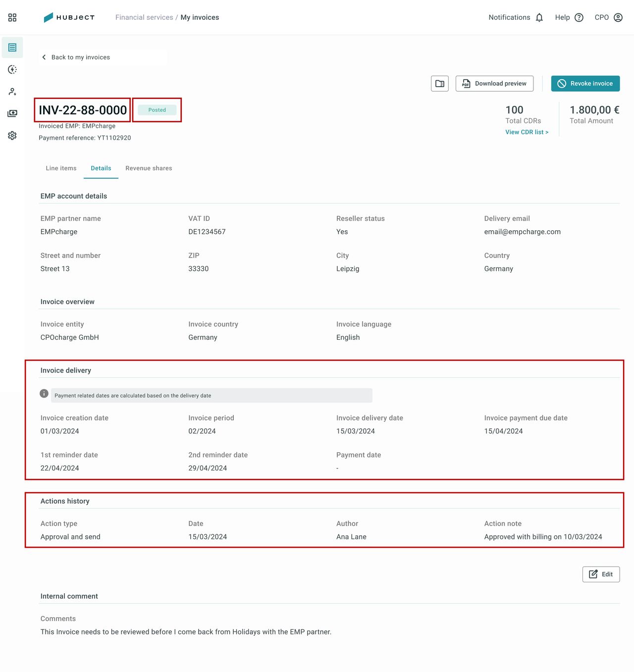Open the add partner sidebar icon
The width and height of the screenshot is (634, 672).
pos(12,92)
